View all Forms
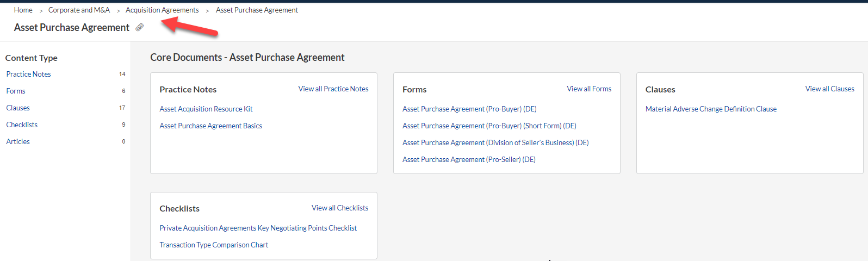Viewport: 868px width, 261px height. point(589,89)
